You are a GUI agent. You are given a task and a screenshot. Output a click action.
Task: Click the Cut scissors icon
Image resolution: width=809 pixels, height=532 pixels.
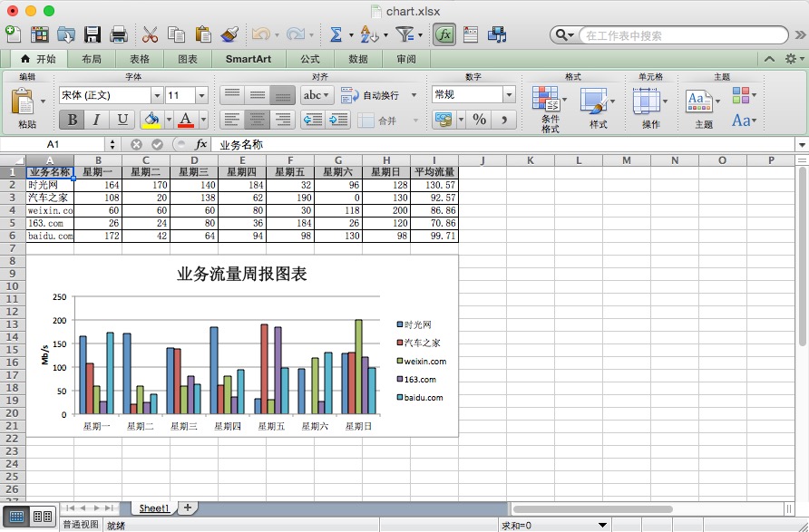pos(151,34)
